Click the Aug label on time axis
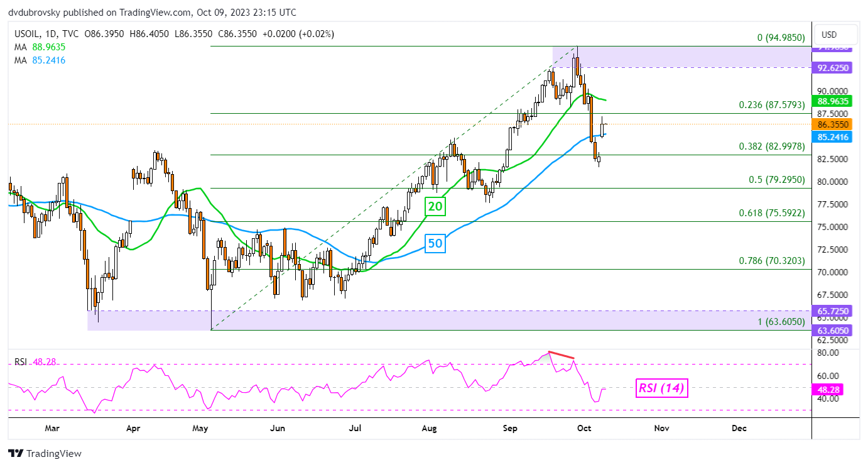 coord(430,428)
